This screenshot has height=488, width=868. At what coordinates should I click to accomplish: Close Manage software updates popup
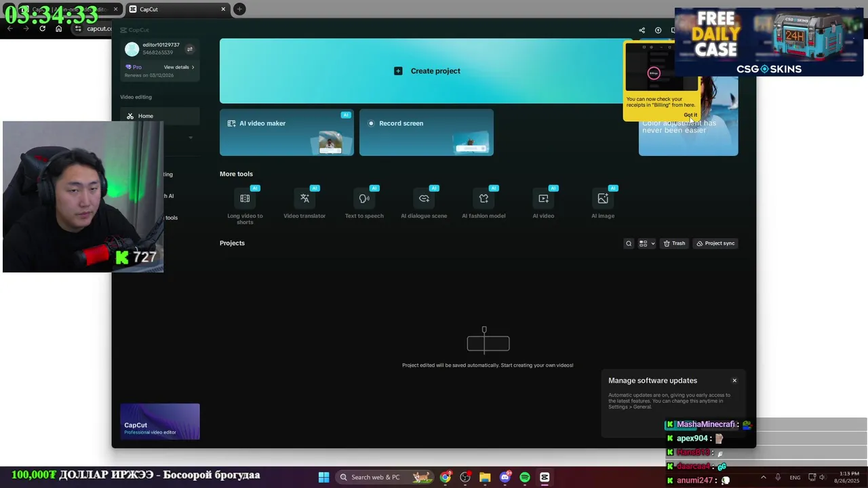pos(734,380)
